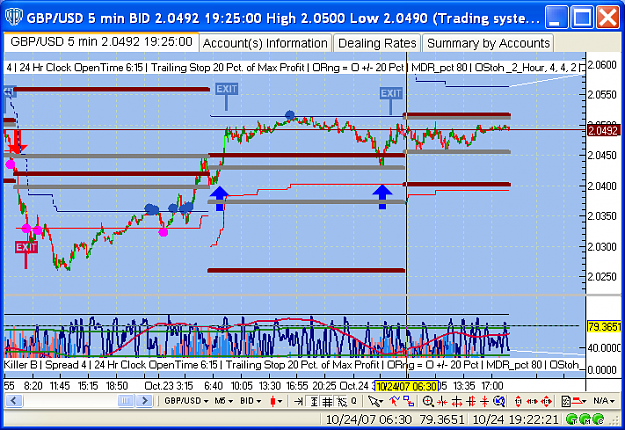Image resolution: width=625 pixels, height=430 pixels.
Task: Click the blue linked-rectangles tool icon
Action: pyautogui.click(x=409, y=401)
